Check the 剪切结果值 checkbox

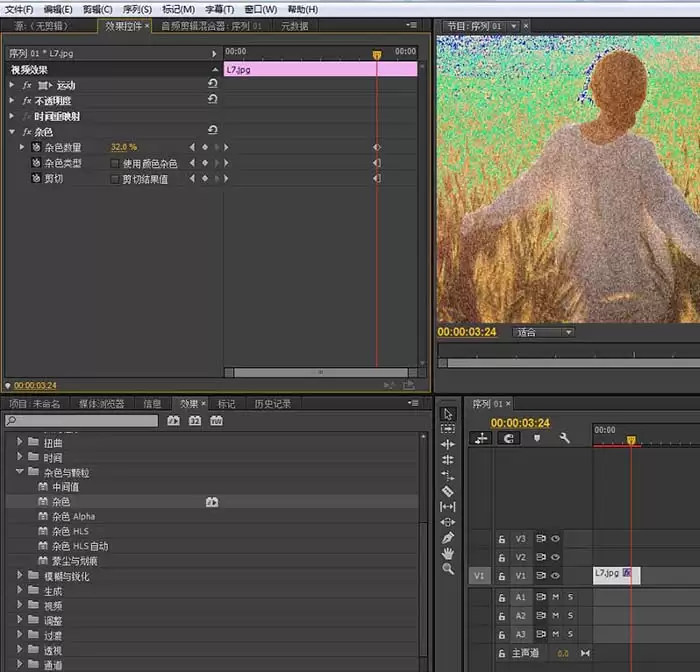tap(115, 179)
